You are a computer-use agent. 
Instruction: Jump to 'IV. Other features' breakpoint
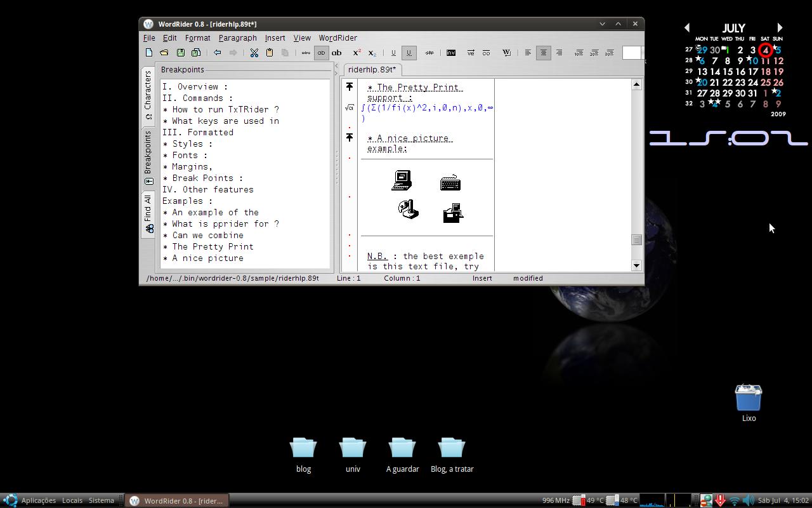point(207,189)
